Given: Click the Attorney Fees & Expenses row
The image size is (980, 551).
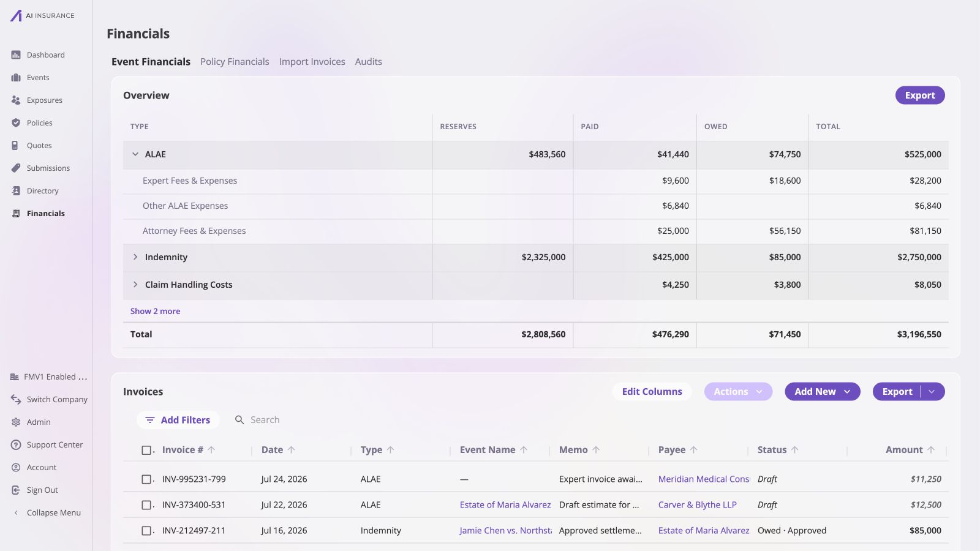Looking at the screenshot, I should (536, 231).
